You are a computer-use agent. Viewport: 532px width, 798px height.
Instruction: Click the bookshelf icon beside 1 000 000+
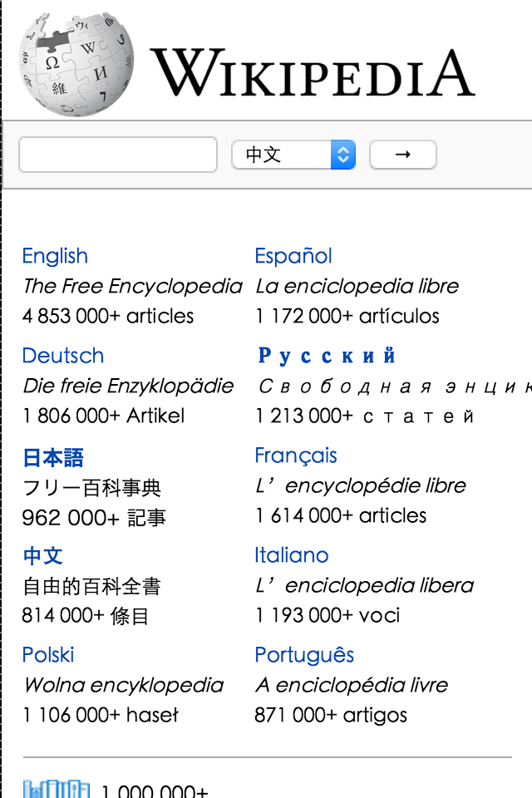(x=57, y=788)
